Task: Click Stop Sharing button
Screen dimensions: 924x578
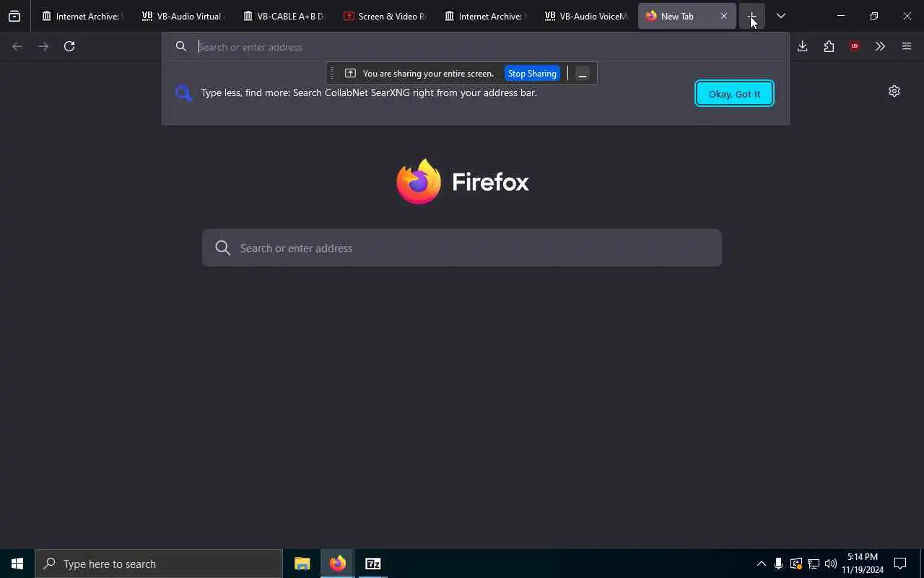Action: tap(532, 73)
